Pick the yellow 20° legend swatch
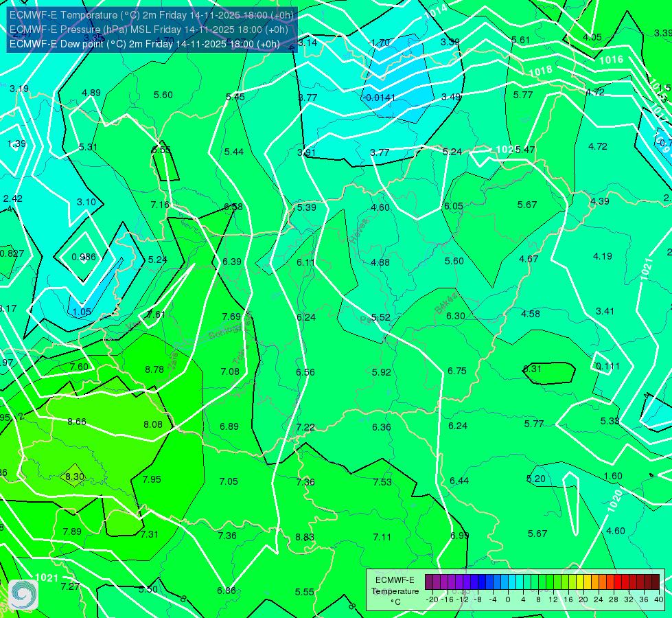 580,582
